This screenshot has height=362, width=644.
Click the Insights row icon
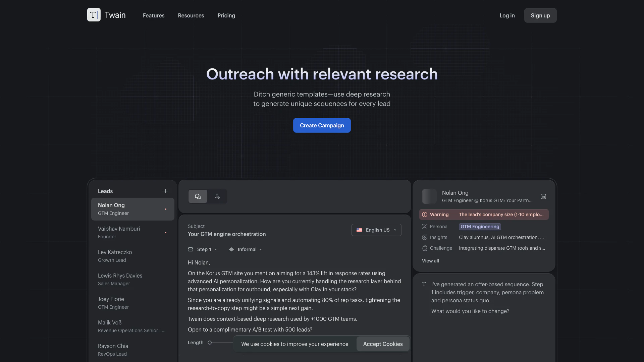425,237
